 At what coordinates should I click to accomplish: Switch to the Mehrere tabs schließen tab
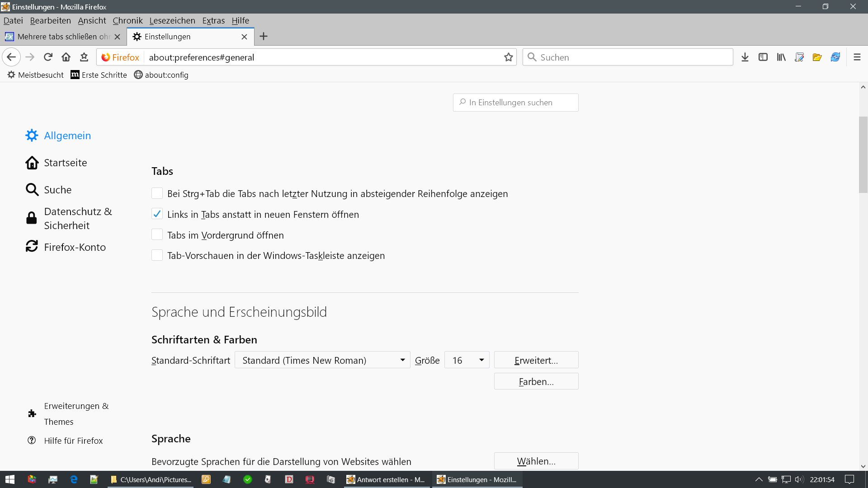pyautogui.click(x=63, y=37)
